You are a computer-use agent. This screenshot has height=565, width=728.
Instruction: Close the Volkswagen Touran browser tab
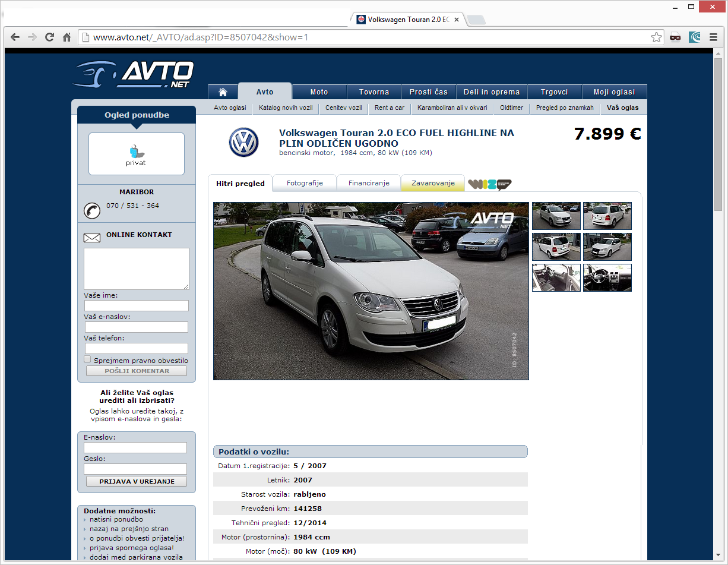pos(457,20)
